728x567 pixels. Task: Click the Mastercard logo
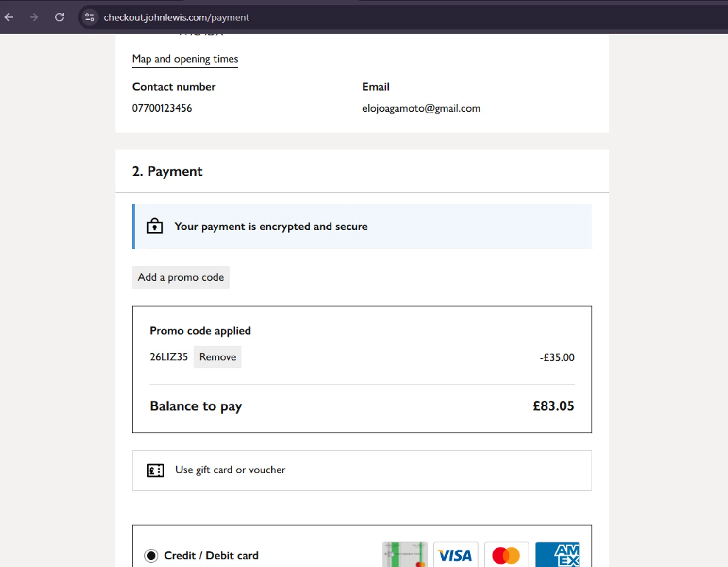506,555
